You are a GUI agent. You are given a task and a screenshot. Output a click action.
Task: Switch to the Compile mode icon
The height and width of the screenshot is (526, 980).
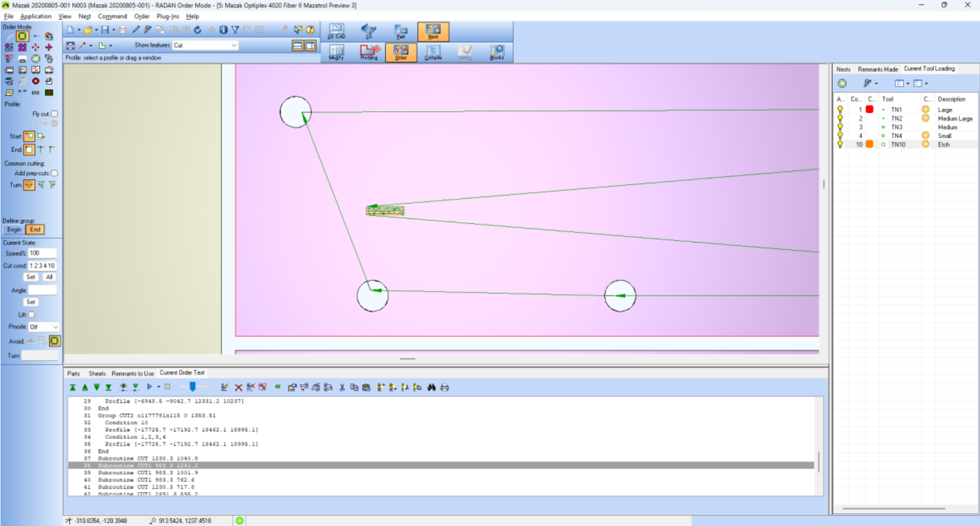433,52
